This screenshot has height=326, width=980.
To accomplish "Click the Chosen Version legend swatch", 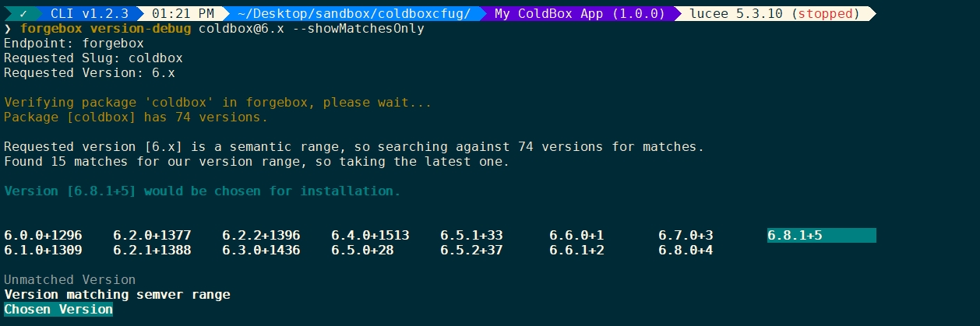I will (x=58, y=310).
